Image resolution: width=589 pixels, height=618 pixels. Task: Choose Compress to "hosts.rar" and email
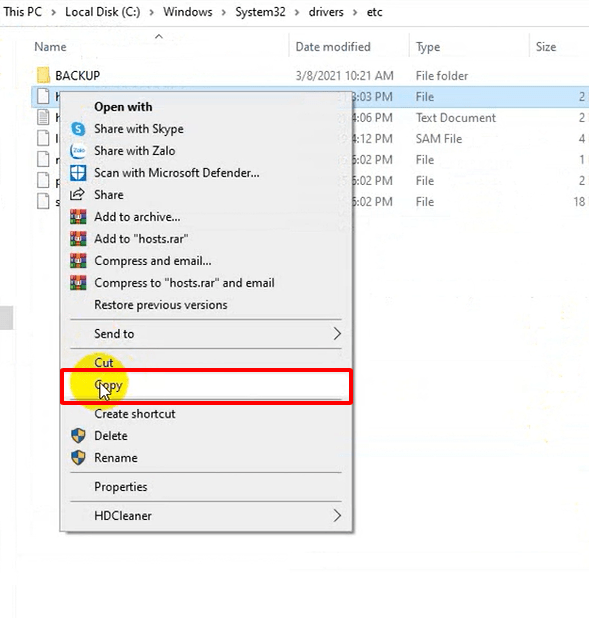click(x=206, y=283)
